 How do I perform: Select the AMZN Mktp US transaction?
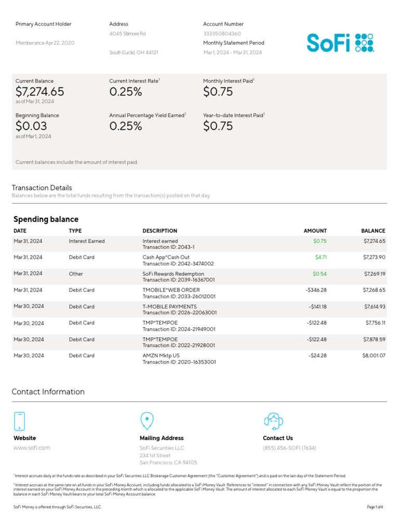[161, 356]
